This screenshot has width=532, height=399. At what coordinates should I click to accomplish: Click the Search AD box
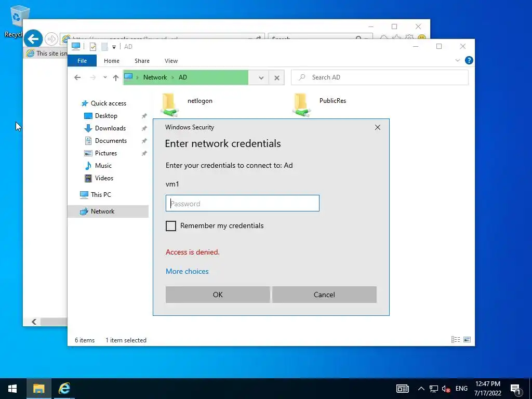(380, 77)
